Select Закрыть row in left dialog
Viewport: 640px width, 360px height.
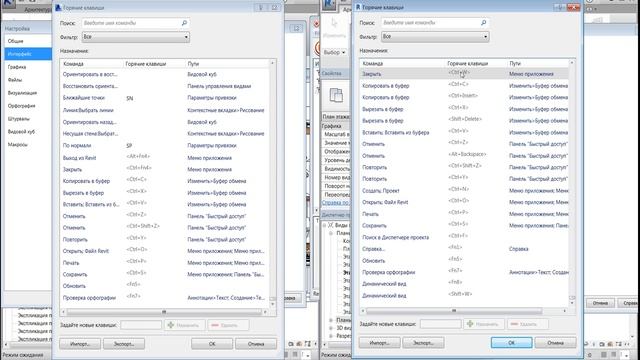coord(165,169)
